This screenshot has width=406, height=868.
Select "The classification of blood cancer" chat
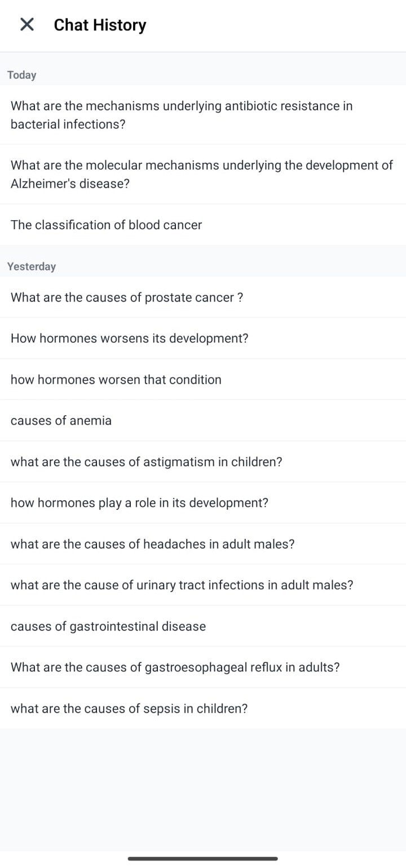pos(107,225)
